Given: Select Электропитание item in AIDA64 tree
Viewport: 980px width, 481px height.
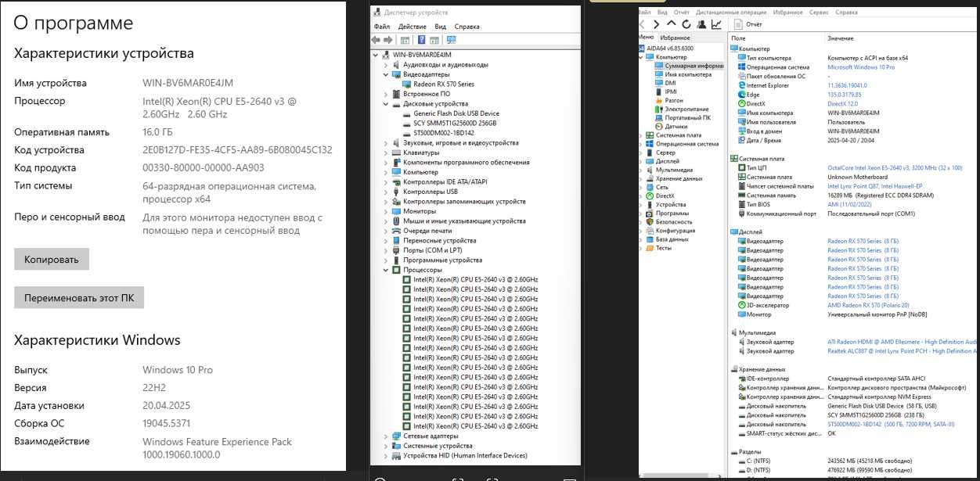Looking at the screenshot, I should click(x=680, y=109).
